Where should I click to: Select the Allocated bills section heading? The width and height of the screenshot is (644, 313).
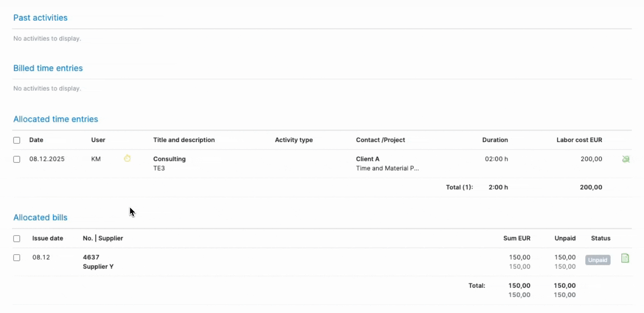pos(40,217)
